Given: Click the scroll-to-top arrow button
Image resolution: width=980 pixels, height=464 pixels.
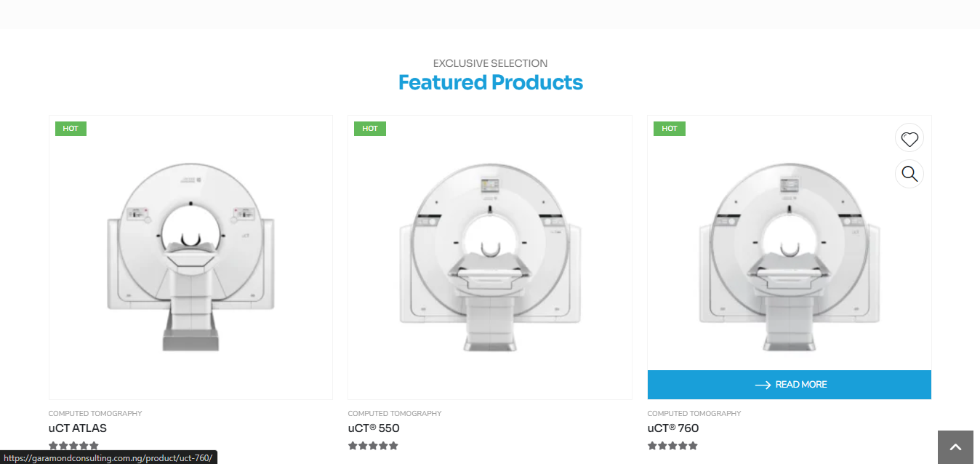Looking at the screenshot, I should 955,447.
